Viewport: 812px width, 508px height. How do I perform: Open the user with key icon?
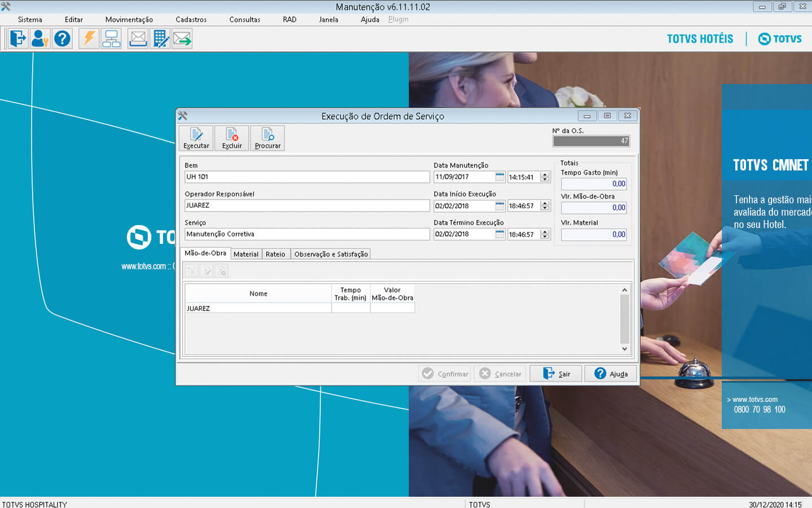pyautogui.click(x=39, y=39)
